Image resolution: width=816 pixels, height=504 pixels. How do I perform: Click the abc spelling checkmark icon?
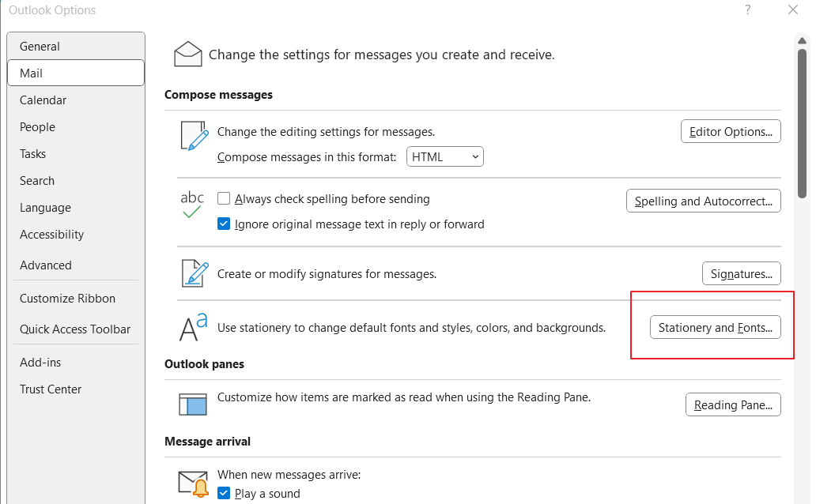[x=192, y=205]
